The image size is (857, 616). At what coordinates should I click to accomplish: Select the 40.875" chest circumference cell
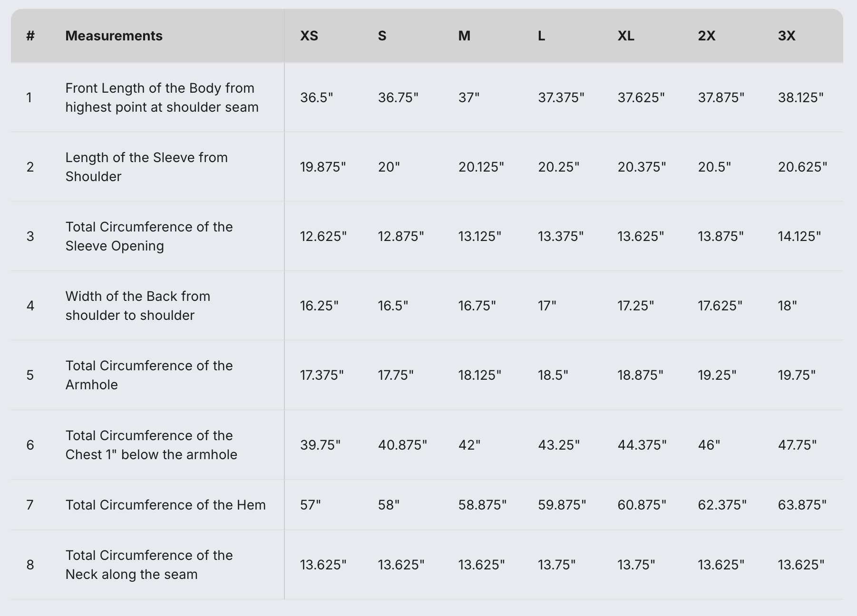tap(402, 445)
